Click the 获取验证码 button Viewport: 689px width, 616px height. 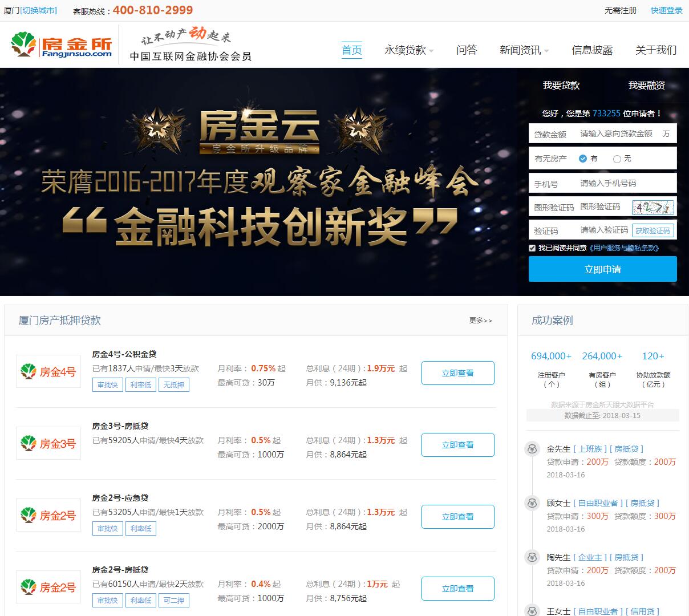coord(653,230)
